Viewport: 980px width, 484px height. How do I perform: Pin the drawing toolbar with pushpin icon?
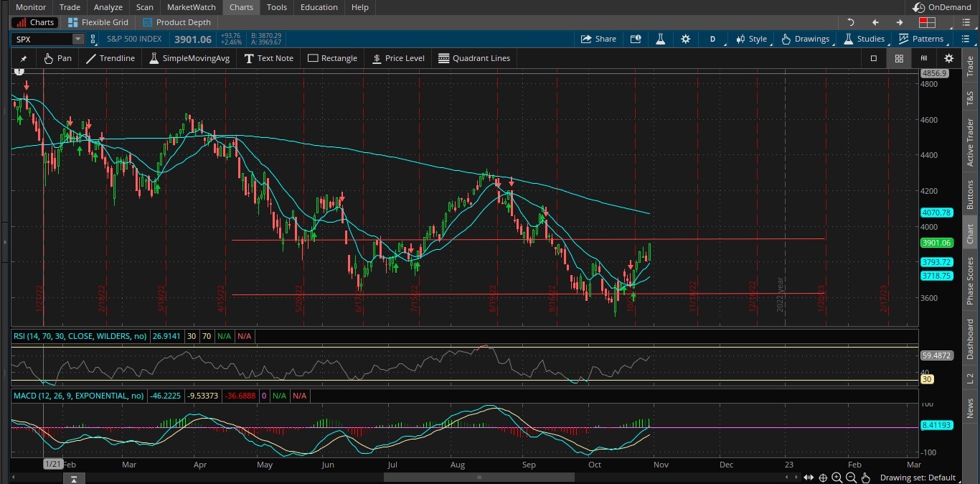point(23,59)
